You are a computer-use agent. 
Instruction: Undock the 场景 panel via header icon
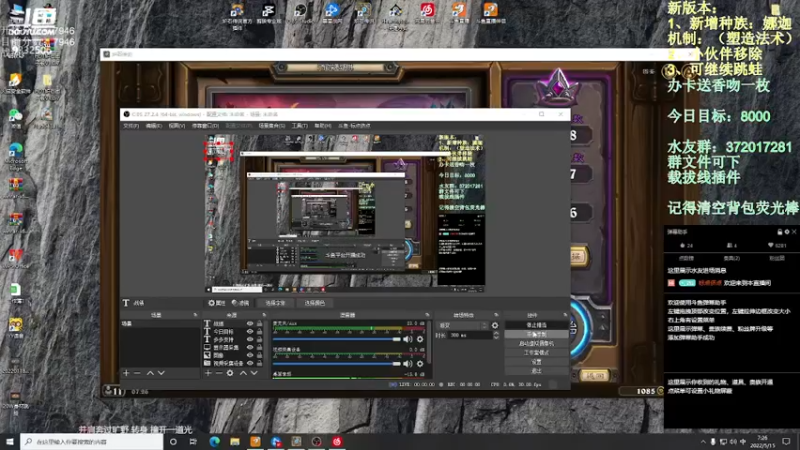195,315
